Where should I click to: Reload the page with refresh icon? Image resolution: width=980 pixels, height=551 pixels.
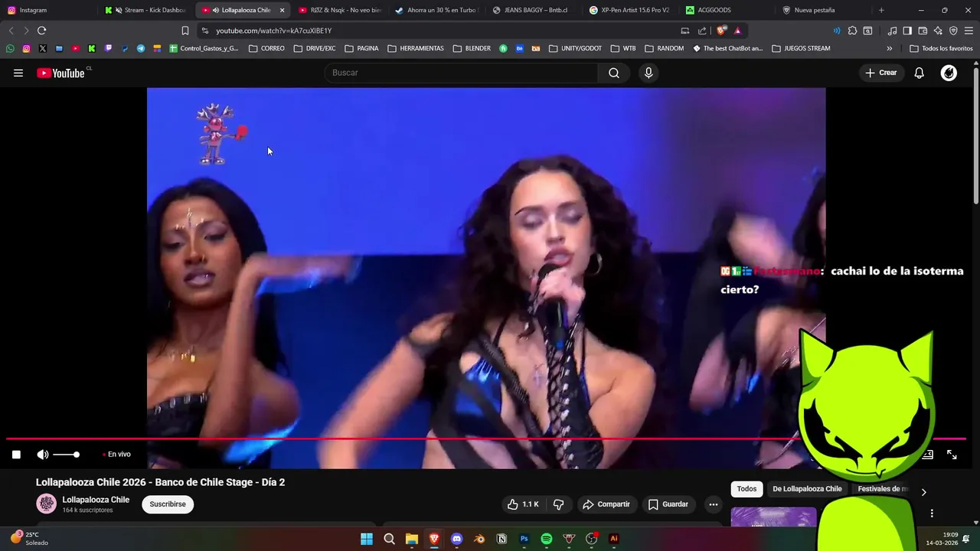(x=41, y=31)
